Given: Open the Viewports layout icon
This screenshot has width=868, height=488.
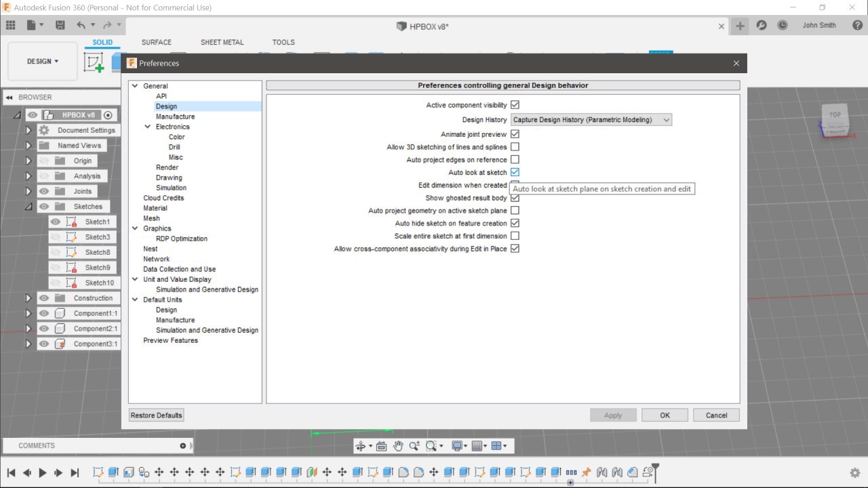Looking at the screenshot, I should tap(496, 446).
